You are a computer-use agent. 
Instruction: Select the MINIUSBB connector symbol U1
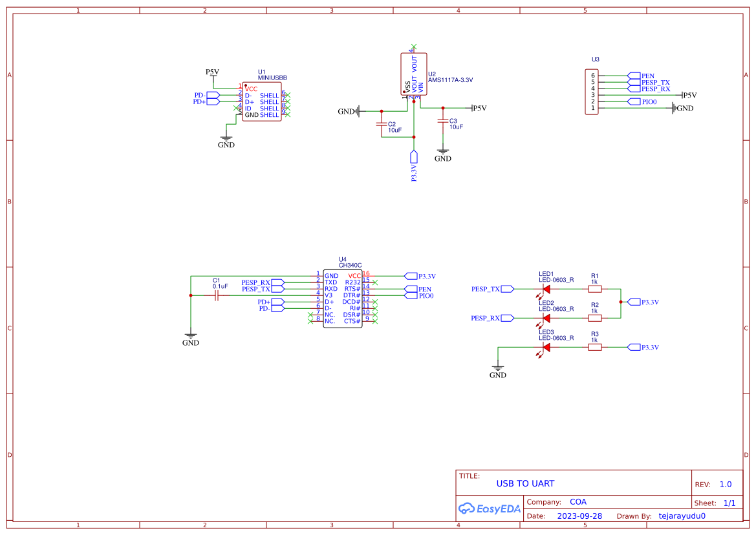coord(262,100)
